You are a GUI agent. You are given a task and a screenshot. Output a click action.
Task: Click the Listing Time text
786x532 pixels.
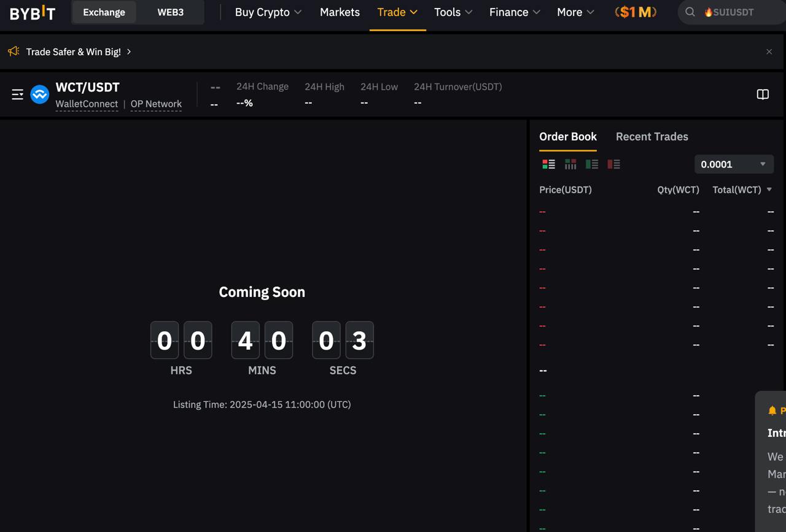click(262, 404)
